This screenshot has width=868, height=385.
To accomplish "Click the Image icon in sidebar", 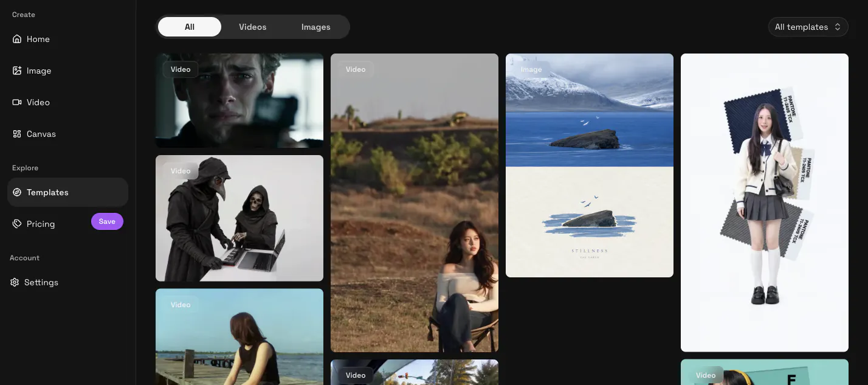I will (17, 71).
